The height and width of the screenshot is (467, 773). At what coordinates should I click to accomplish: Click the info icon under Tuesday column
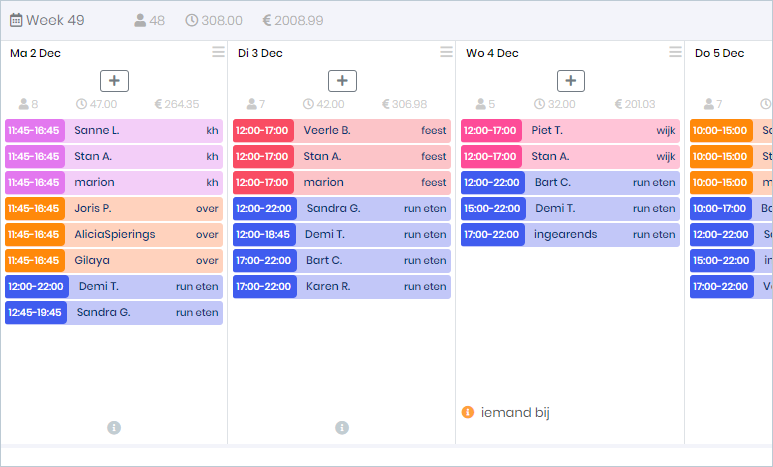[x=342, y=428]
